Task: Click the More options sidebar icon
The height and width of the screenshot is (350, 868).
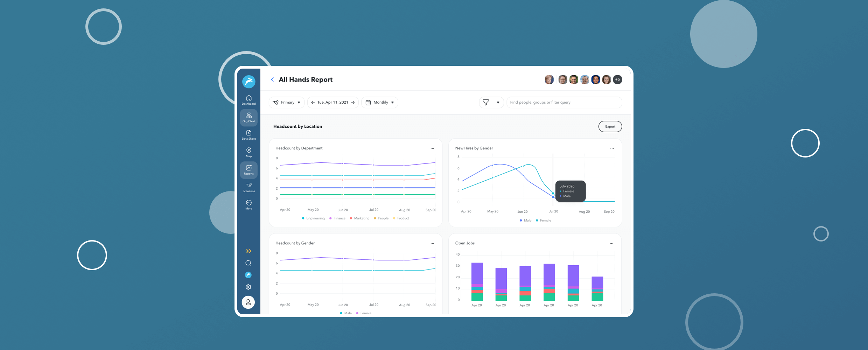Action: click(x=248, y=204)
